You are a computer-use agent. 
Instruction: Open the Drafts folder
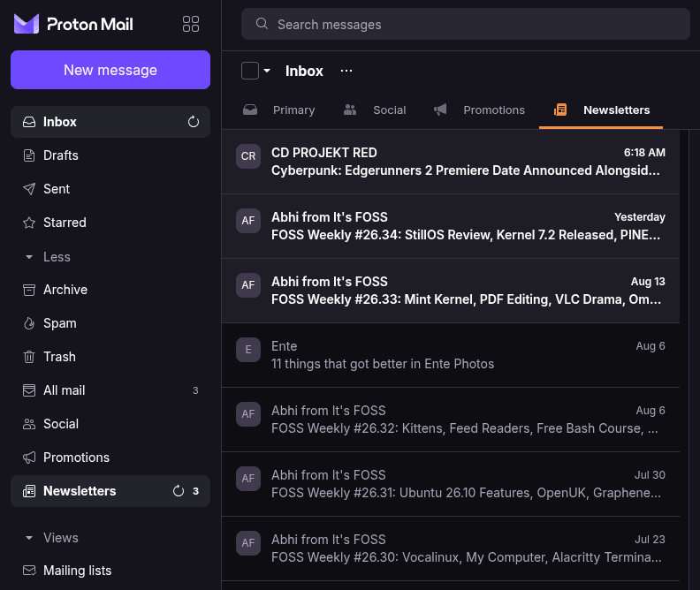pyautogui.click(x=110, y=155)
